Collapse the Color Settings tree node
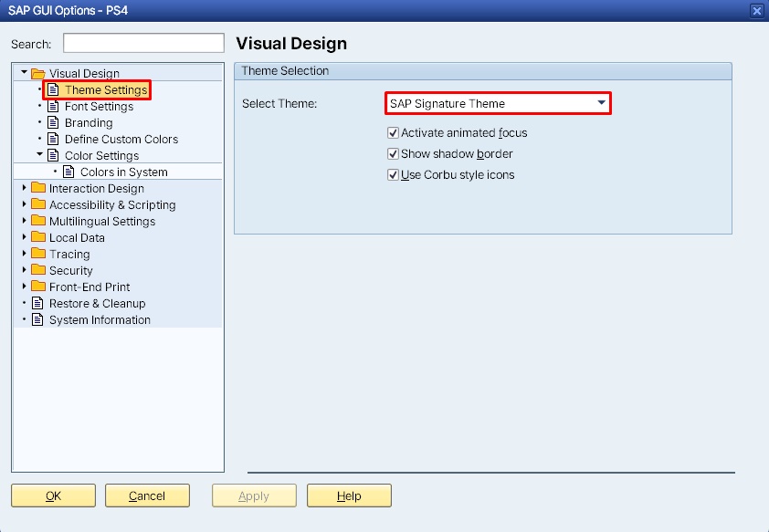The image size is (769, 532). click(x=39, y=154)
